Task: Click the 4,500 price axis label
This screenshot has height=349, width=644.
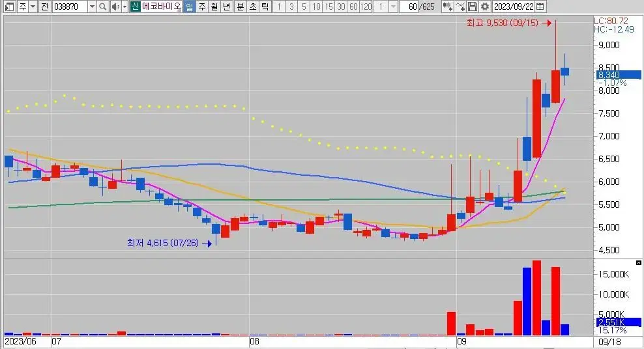Action: point(609,250)
